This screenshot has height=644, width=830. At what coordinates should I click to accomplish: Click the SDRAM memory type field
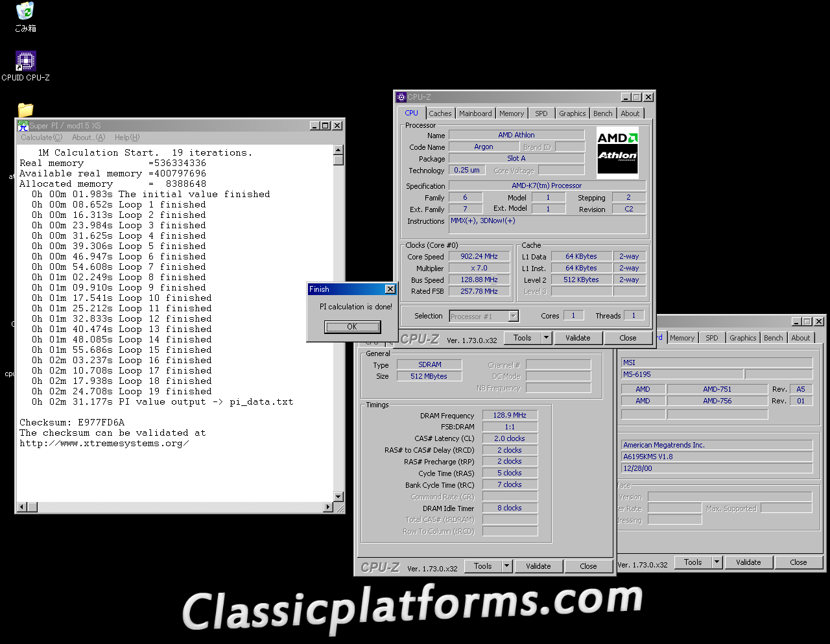[x=429, y=365]
